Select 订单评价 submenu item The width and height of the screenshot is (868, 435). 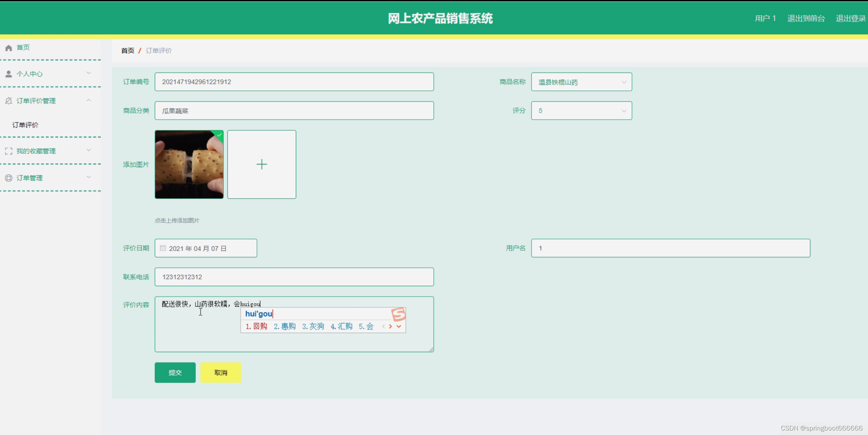tap(25, 125)
